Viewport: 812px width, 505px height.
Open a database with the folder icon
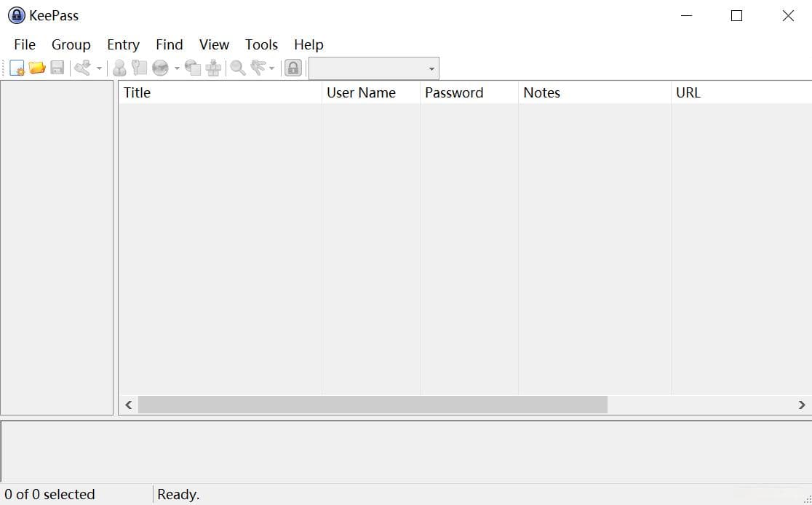coord(37,68)
